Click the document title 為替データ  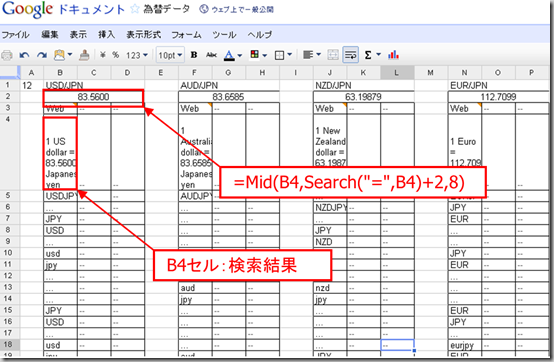point(166,9)
